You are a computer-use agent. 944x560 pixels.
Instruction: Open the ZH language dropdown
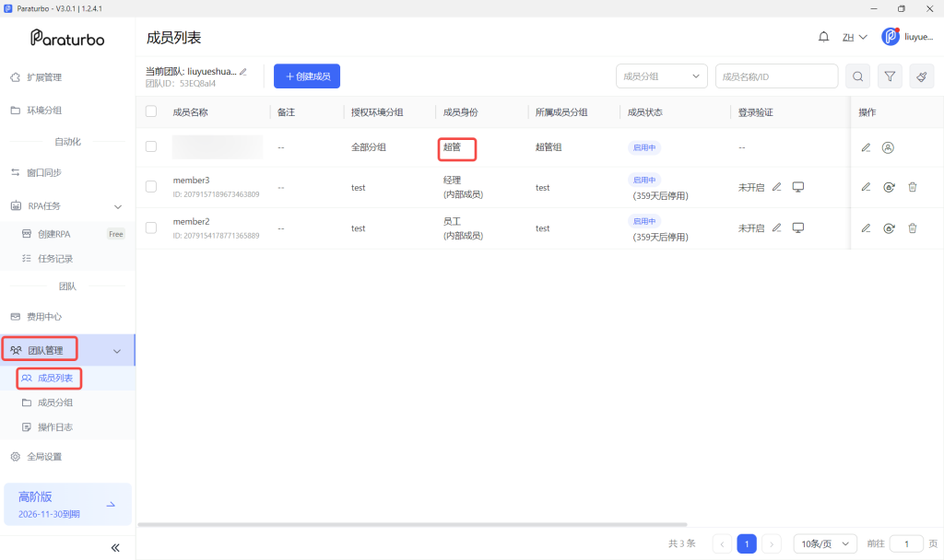[855, 37]
